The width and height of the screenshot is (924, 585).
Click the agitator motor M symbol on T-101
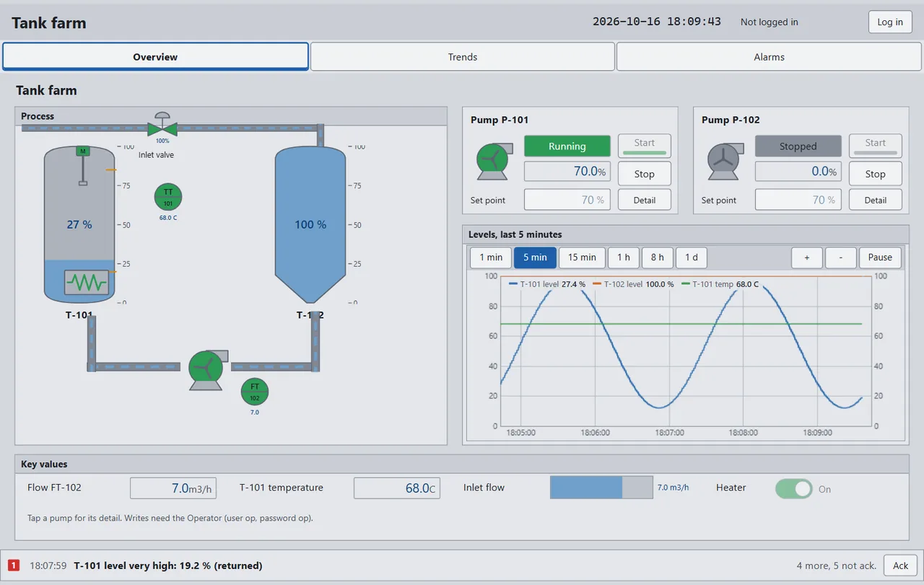83,151
